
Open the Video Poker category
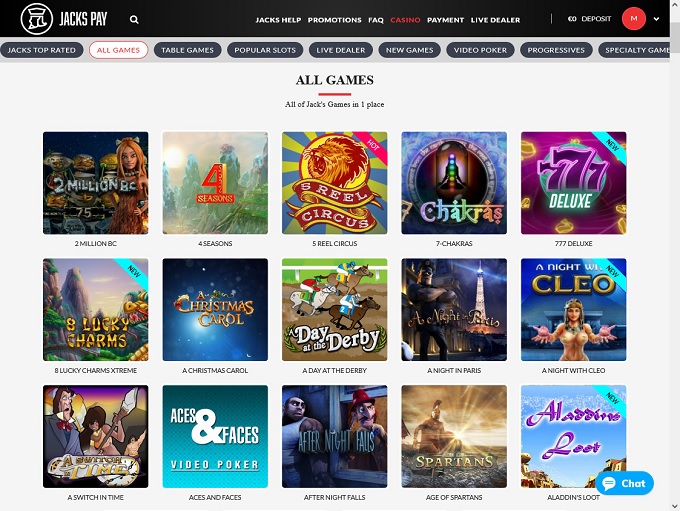point(480,50)
